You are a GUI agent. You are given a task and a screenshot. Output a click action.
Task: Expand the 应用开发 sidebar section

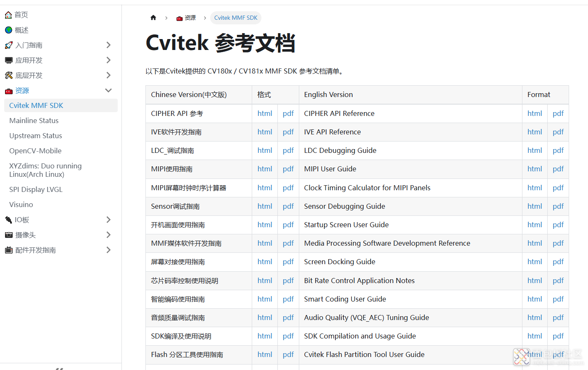pyautogui.click(x=108, y=60)
